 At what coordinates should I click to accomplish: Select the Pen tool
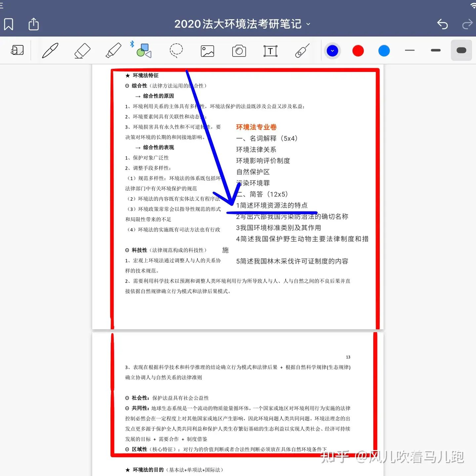pos(50,51)
